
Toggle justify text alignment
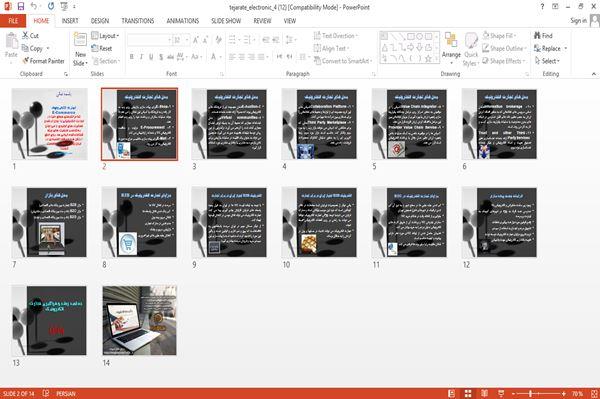(261, 57)
